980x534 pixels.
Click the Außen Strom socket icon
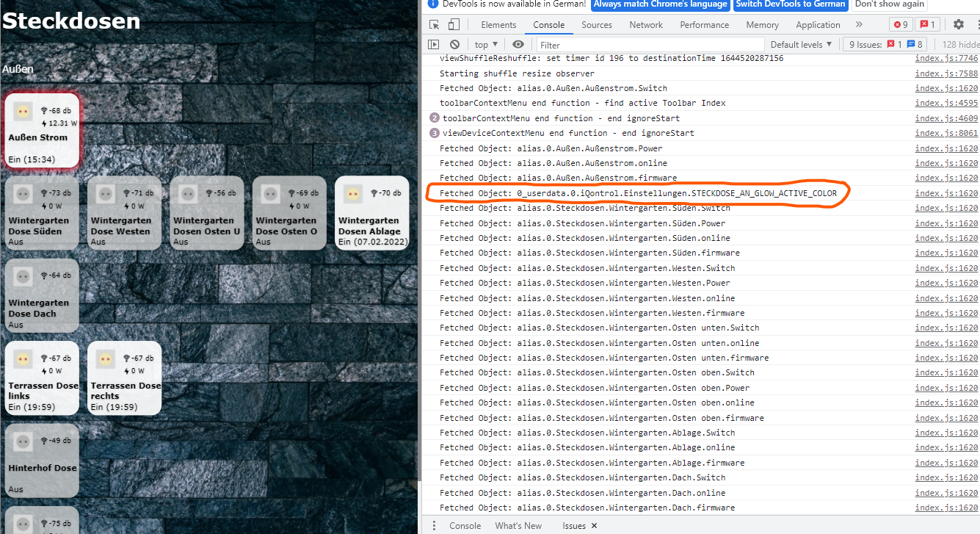pos(23,112)
